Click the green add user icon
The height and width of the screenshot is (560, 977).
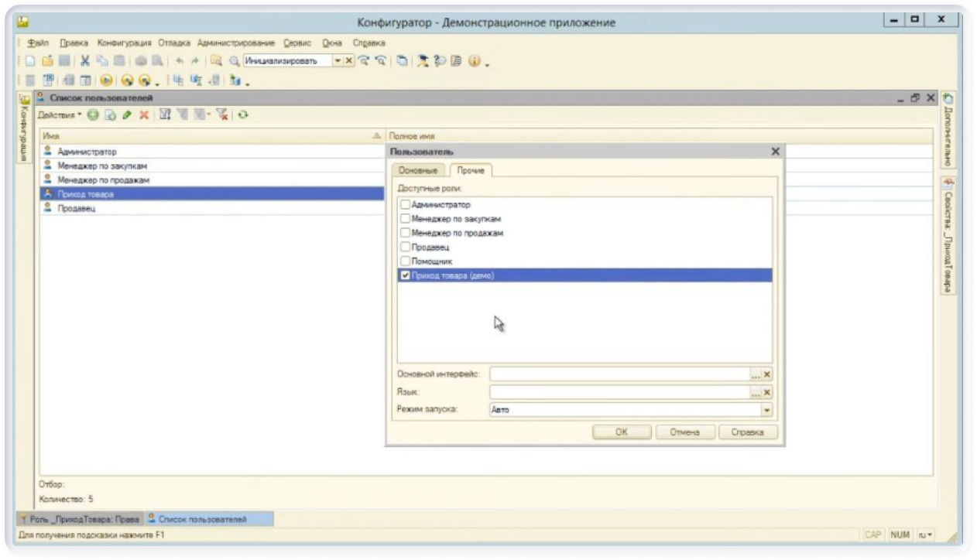click(93, 114)
